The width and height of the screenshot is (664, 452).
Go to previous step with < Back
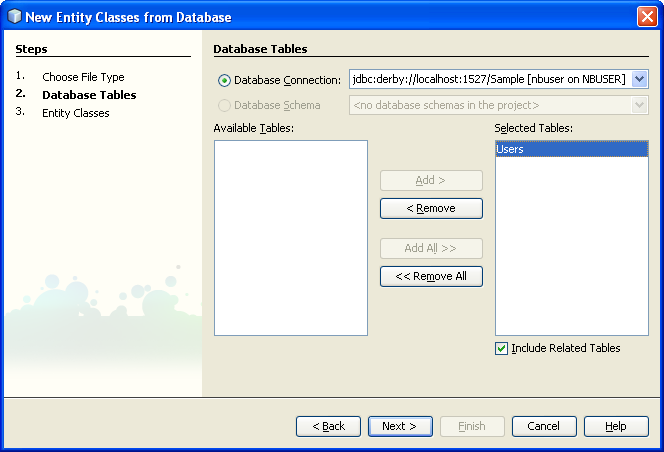click(328, 426)
